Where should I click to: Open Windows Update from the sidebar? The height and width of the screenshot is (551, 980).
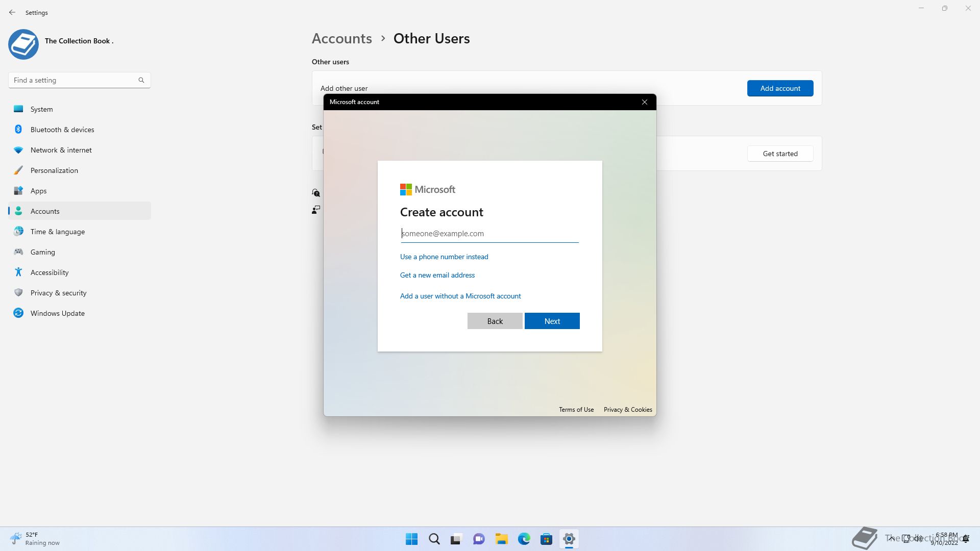[x=57, y=313]
